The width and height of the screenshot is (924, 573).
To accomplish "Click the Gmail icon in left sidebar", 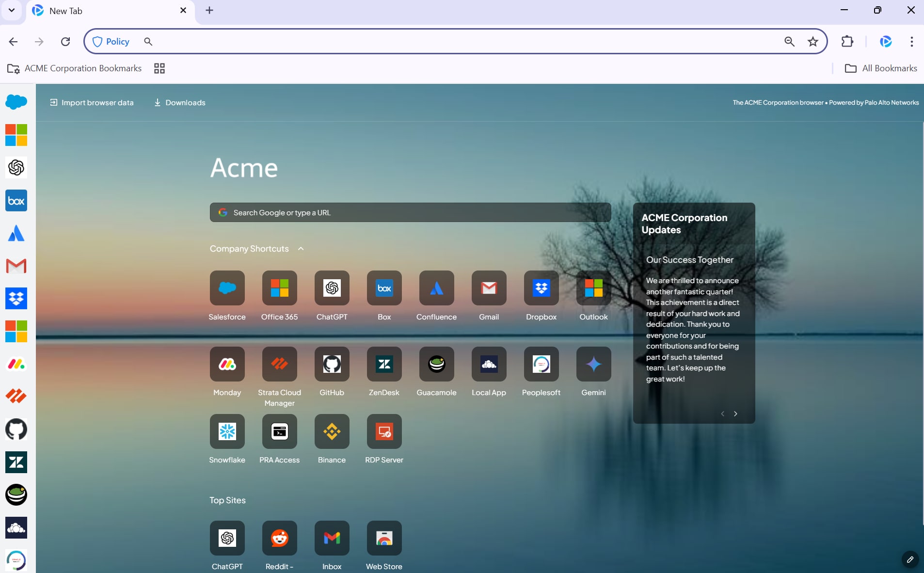I will click(x=16, y=266).
